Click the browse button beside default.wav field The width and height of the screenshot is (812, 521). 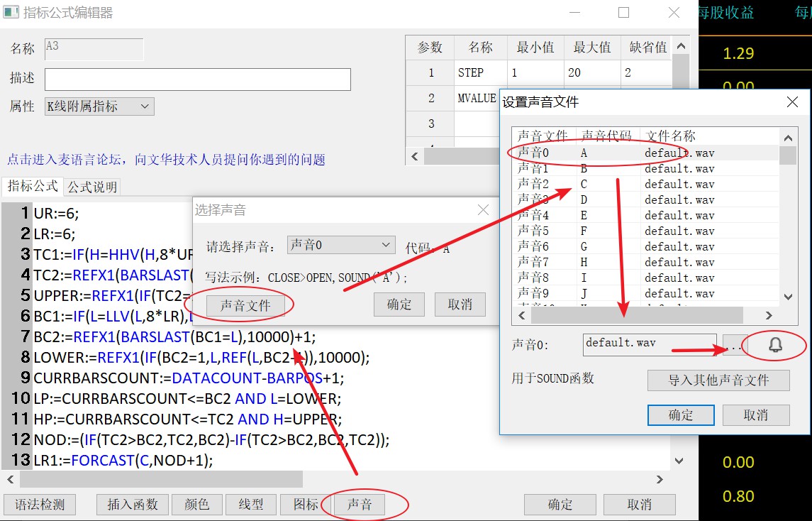[x=733, y=346]
